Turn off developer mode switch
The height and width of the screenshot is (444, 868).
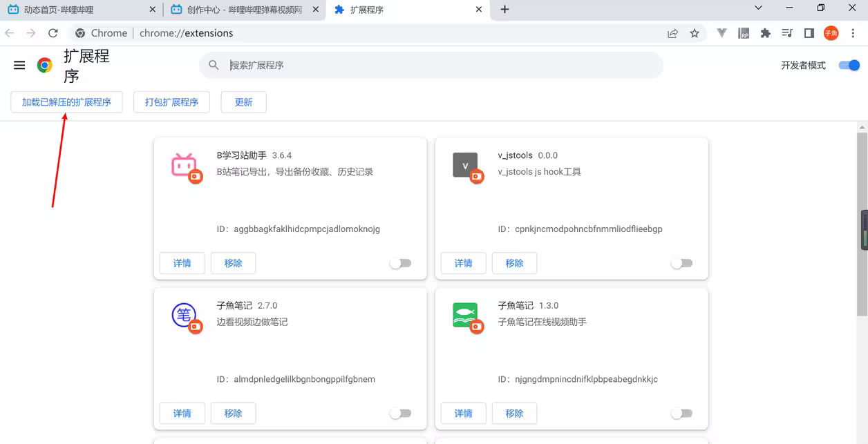point(849,66)
